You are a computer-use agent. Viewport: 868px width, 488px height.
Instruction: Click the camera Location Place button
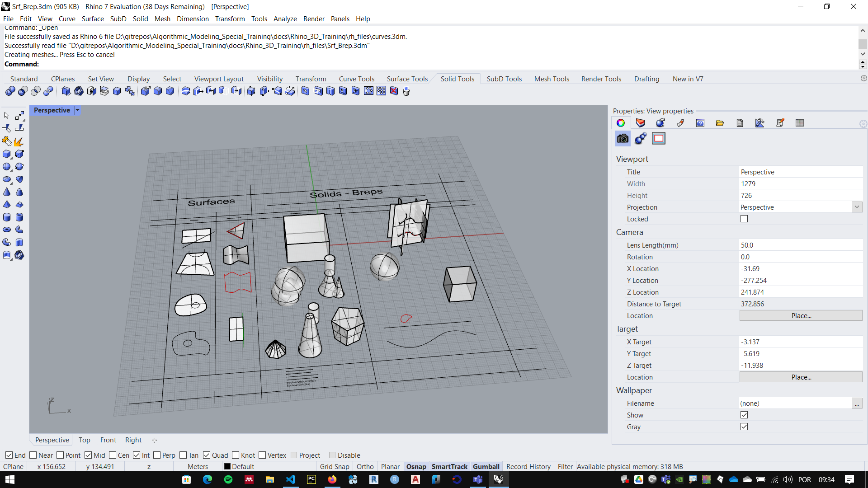tap(801, 316)
